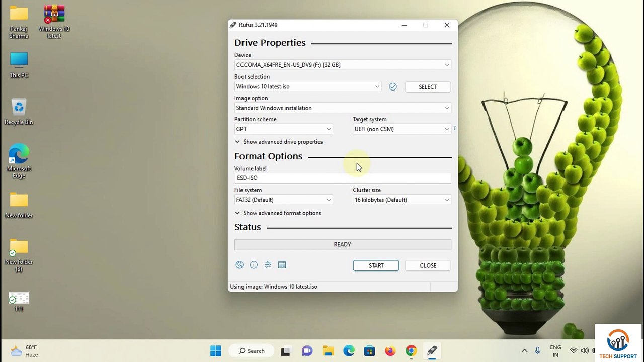Close the Rufus window with X

point(447,25)
